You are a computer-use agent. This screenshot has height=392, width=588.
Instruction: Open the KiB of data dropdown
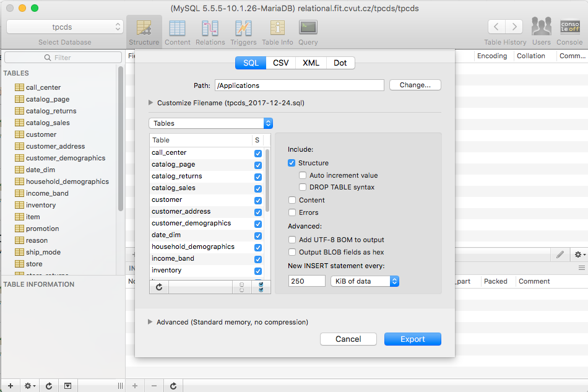click(x=365, y=281)
